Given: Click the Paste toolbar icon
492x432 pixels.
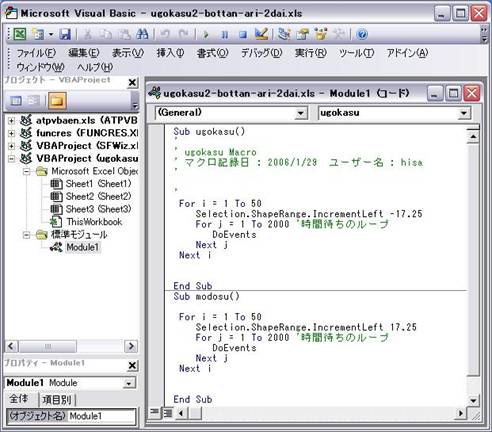Looking at the screenshot, I should point(124,34).
